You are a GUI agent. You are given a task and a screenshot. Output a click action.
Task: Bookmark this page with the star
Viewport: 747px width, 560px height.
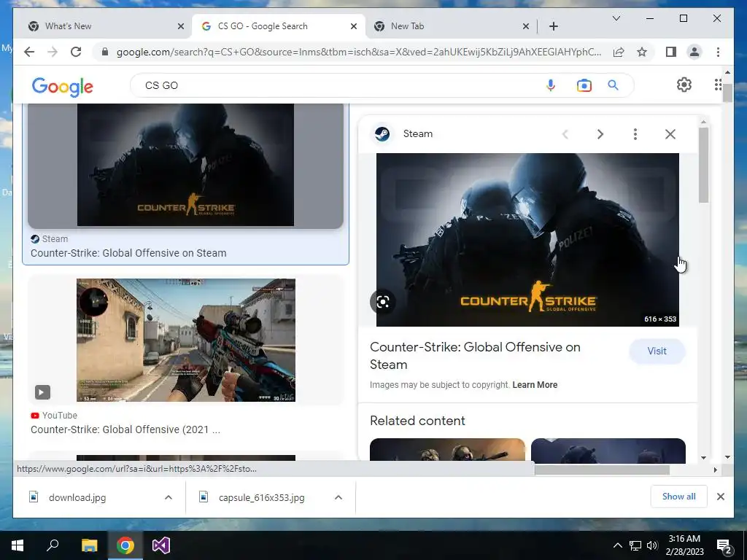[x=642, y=52]
